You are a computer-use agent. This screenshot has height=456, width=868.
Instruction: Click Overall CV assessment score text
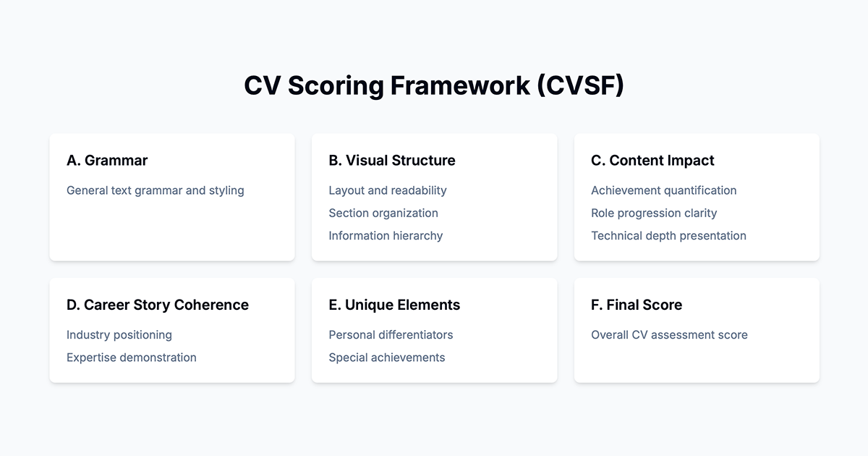[669, 334]
